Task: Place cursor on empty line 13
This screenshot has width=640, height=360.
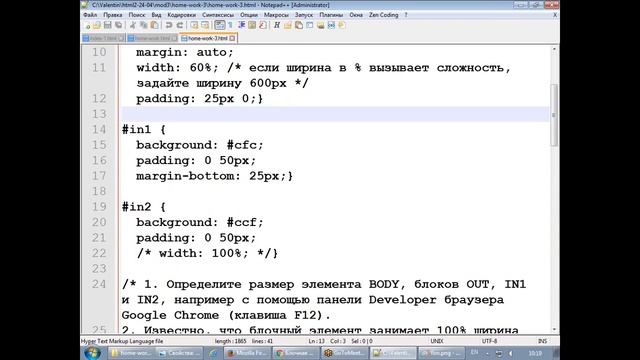Action: pos(335,114)
